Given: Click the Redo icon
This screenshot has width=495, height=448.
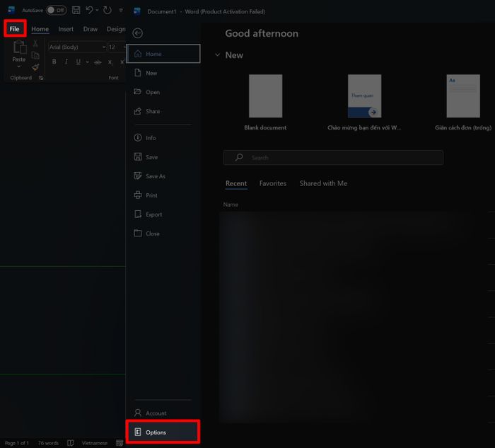Looking at the screenshot, I should pyautogui.click(x=107, y=10).
